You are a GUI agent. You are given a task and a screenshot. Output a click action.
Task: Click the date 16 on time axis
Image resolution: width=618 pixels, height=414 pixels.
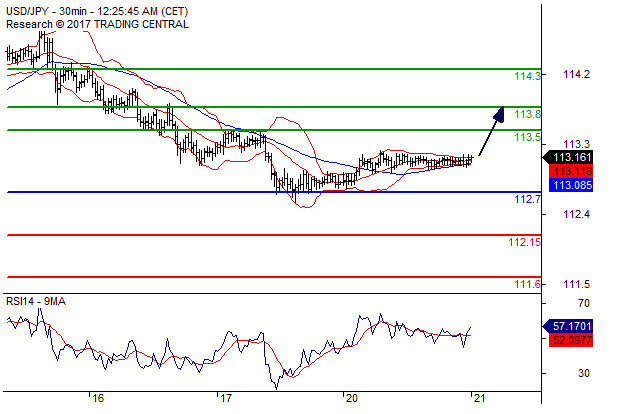[98, 398]
